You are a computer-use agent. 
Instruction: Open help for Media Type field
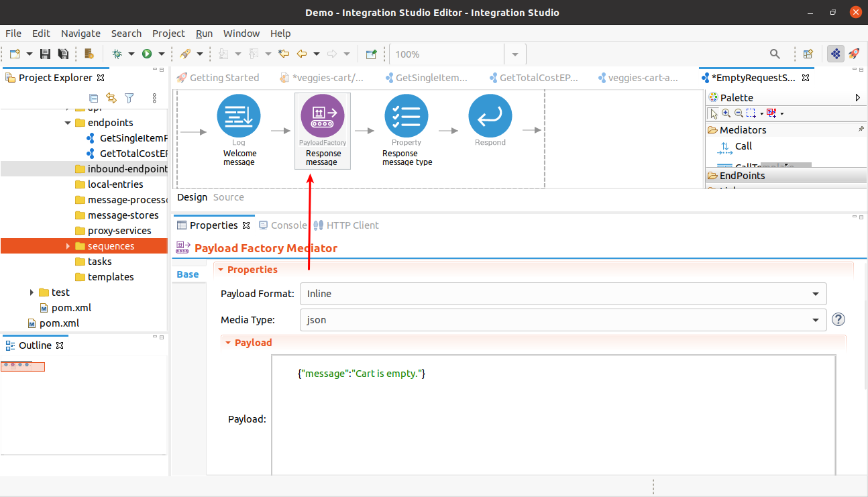838,320
